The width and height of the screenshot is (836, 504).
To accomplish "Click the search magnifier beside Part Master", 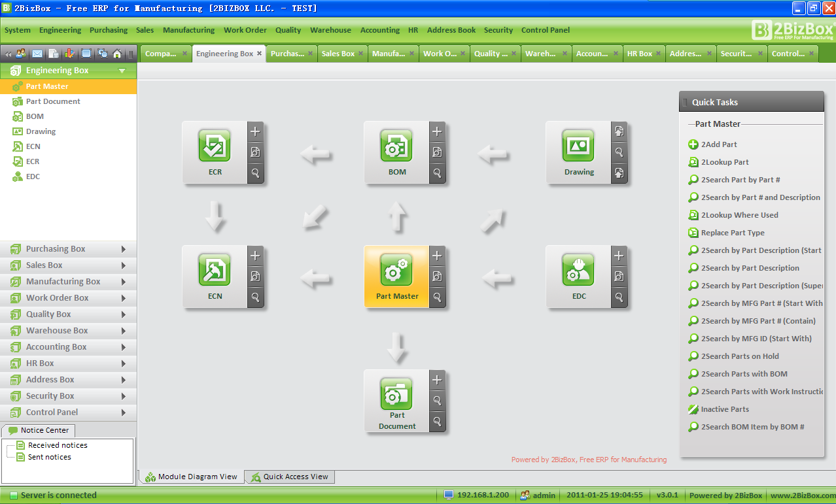I will 438,297.
